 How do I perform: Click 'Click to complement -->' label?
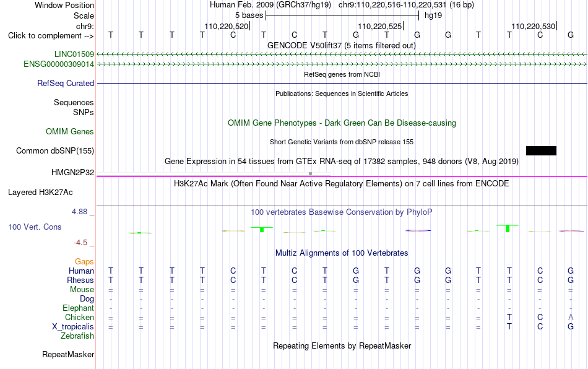[51, 36]
